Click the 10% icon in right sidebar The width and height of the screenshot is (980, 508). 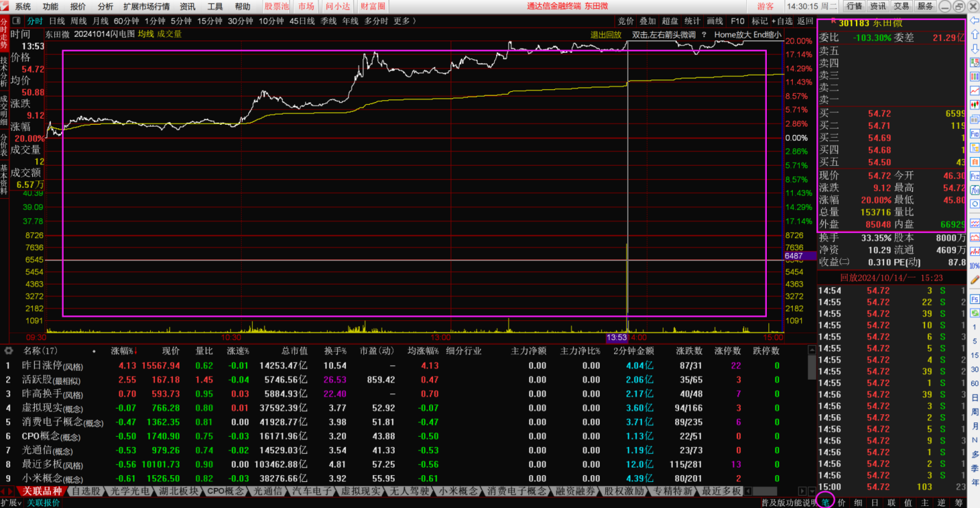[975, 265]
